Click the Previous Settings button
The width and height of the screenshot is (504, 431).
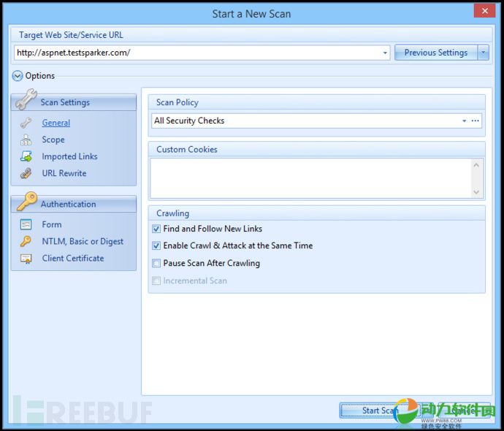click(x=435, y=53)
